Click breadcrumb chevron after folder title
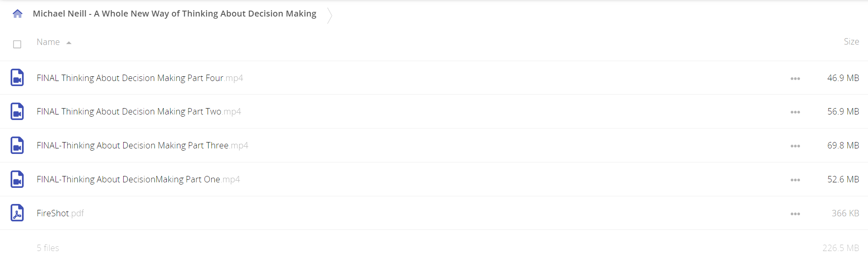 329,15
